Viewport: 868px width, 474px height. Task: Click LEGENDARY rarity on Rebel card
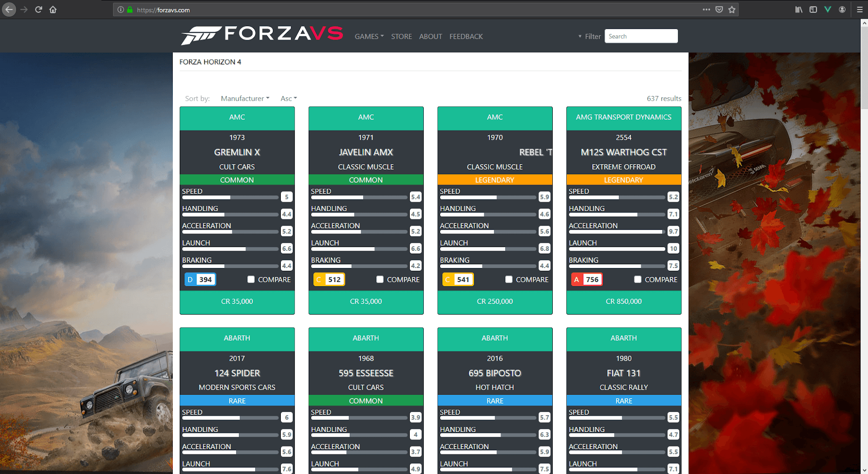[495, 180]
